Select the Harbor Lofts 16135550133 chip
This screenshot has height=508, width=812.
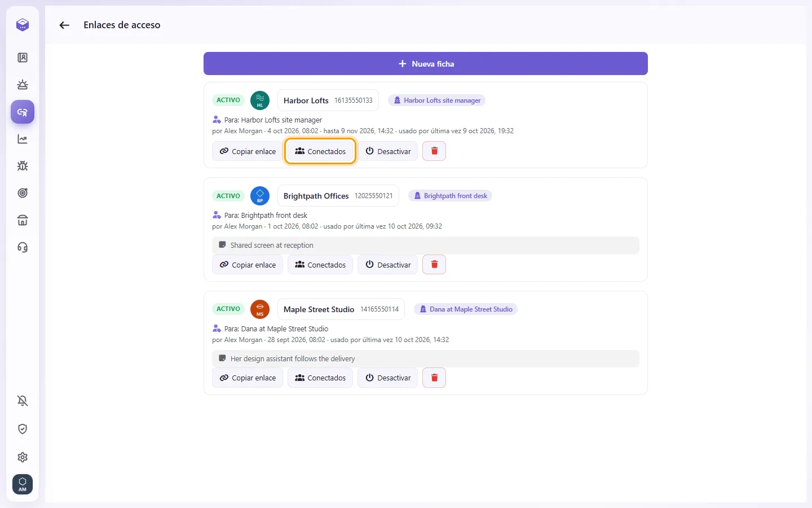pyautogui.click(x=328, y=100)
